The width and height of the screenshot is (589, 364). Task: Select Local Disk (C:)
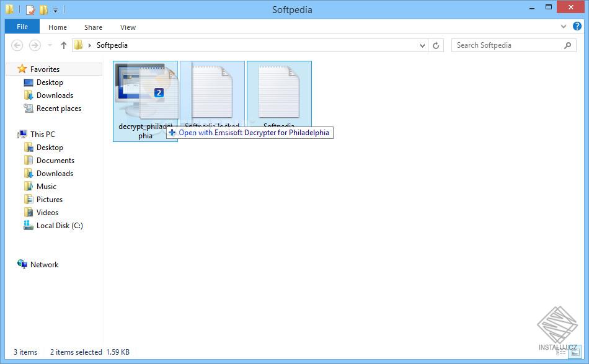60,225
